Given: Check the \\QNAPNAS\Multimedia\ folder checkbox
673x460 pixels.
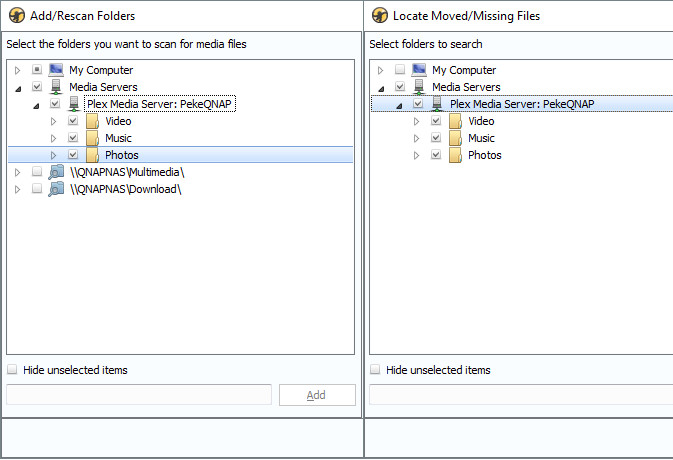Looking at the screenshot, I should point(37,172).
